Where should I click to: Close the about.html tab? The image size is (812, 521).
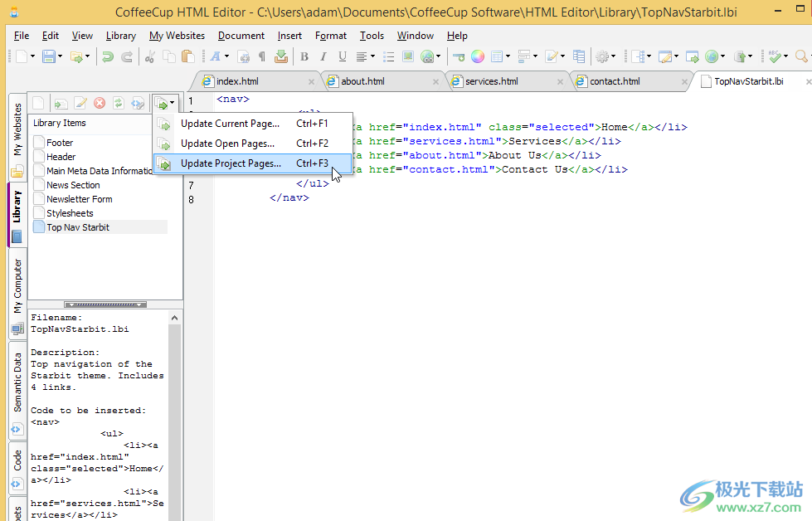click(436, 82)
